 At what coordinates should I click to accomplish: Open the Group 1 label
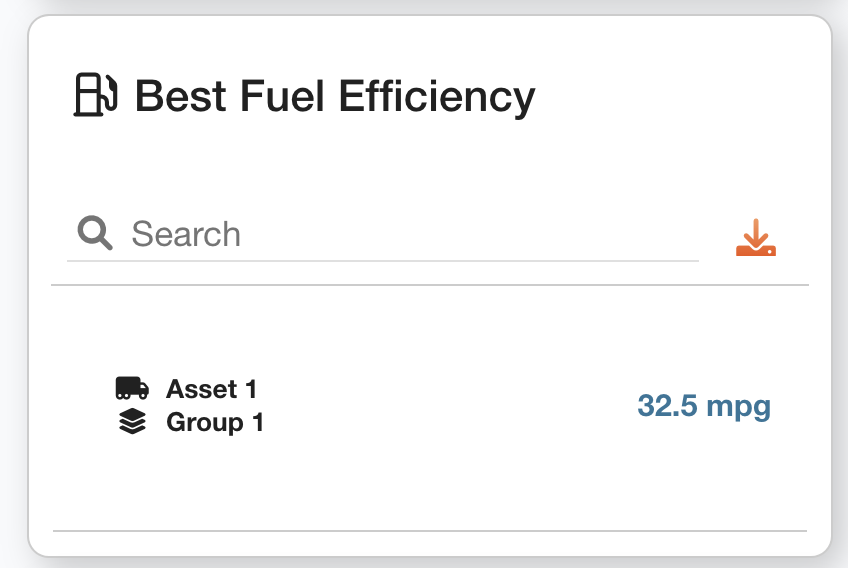coord(215,423)
